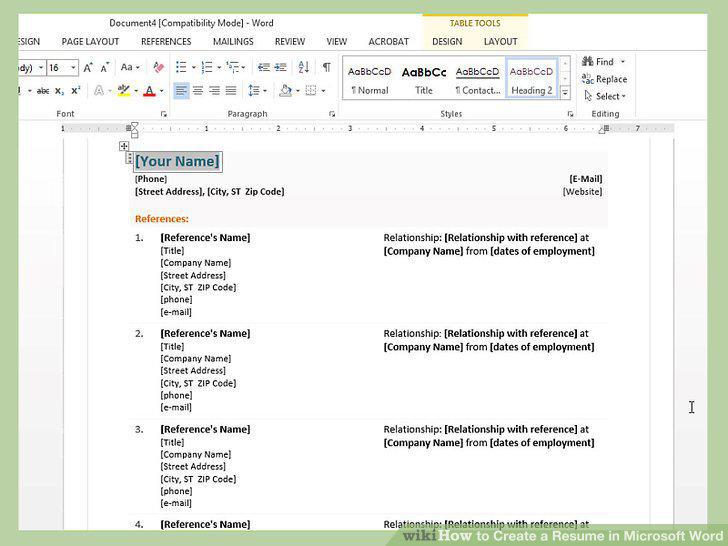Open text effects and typography
The width and height of the screenshot is (728, 546).
[x=99, y=91]
